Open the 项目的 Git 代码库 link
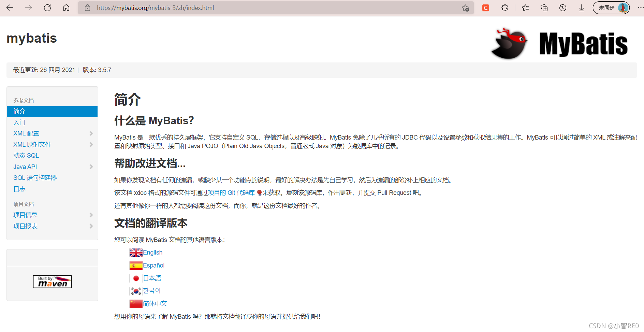This screenshot has width=644, height=332. click(232, 192)
